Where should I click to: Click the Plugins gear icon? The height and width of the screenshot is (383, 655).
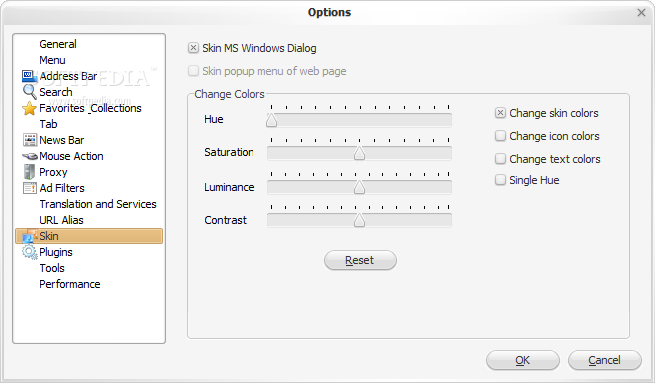pos(30,252)
